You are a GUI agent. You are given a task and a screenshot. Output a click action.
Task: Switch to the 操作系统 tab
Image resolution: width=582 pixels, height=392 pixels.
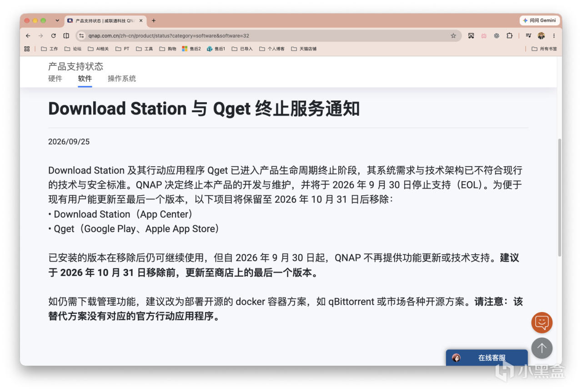(x=122, y=79)
